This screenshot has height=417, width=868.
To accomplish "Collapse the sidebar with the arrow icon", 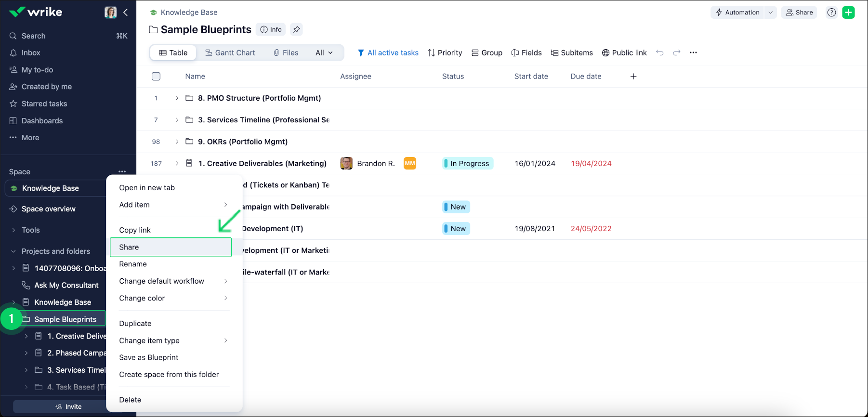I will tap(126, 13).
